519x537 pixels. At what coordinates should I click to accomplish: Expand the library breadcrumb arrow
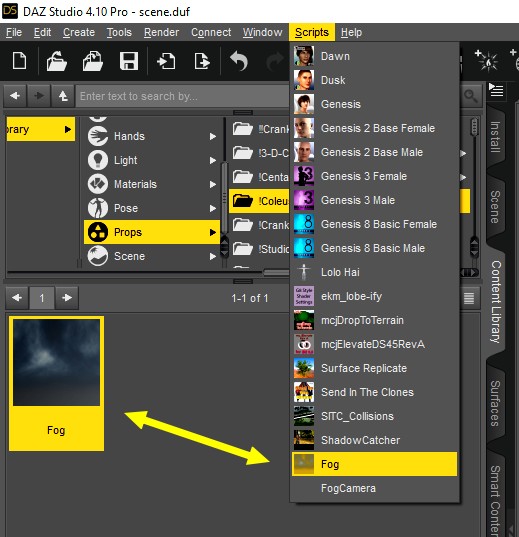[68, 129]
